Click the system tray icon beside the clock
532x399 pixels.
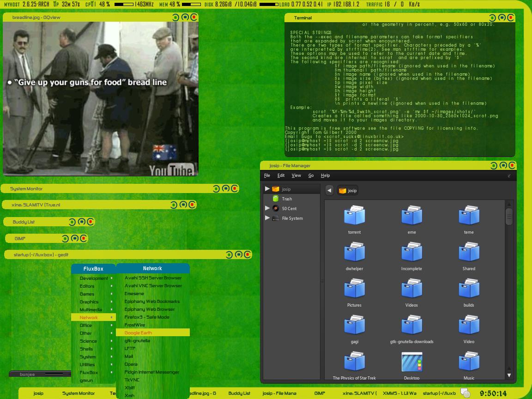[x=465, y=393]
